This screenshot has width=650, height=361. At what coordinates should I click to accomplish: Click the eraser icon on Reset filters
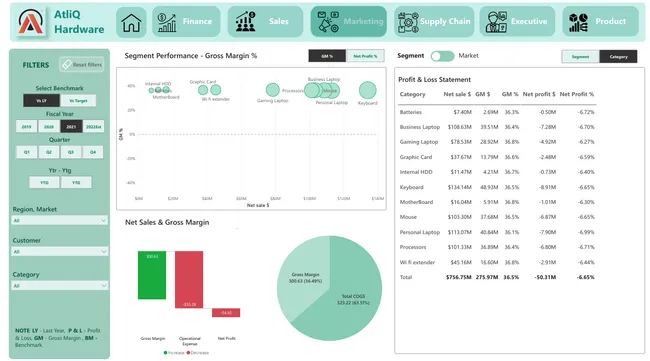tap(66, 64)
